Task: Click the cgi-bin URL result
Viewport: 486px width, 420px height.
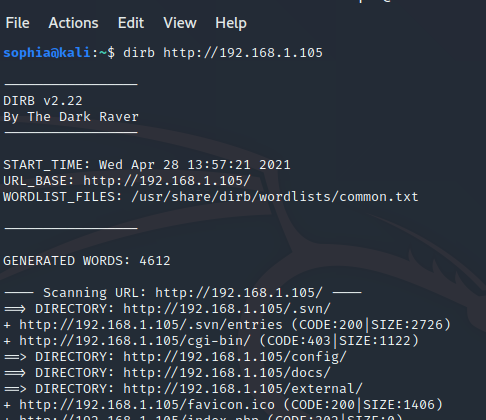Action: tap(135, 341)
